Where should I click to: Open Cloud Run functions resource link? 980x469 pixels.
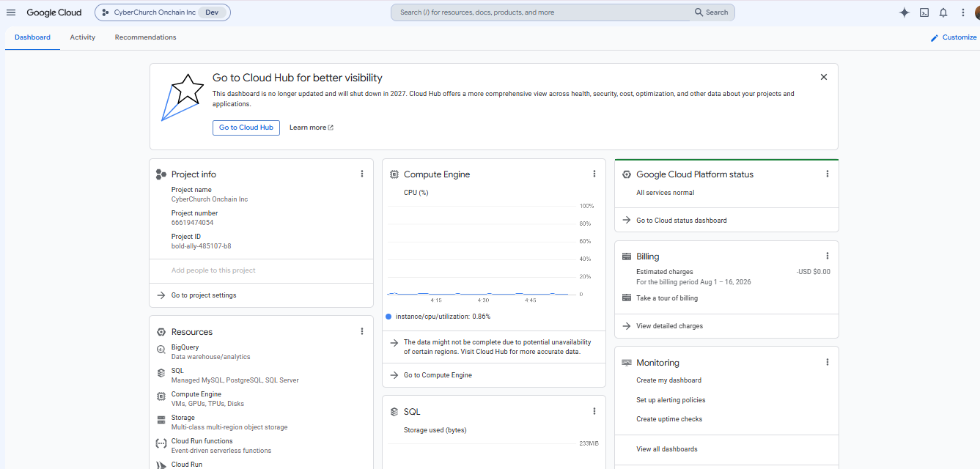221,446
